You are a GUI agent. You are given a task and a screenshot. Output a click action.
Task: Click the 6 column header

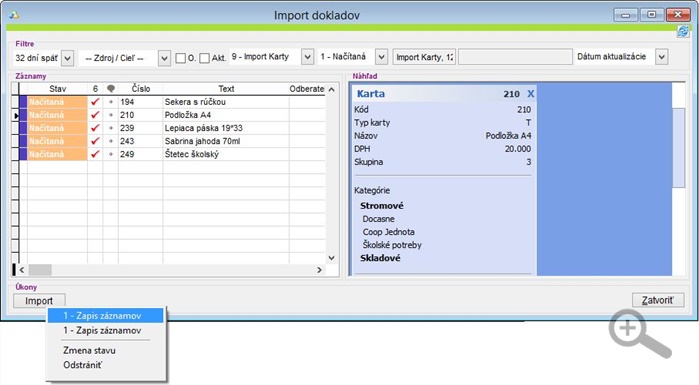pyautogui.click(x=95, y=89)
